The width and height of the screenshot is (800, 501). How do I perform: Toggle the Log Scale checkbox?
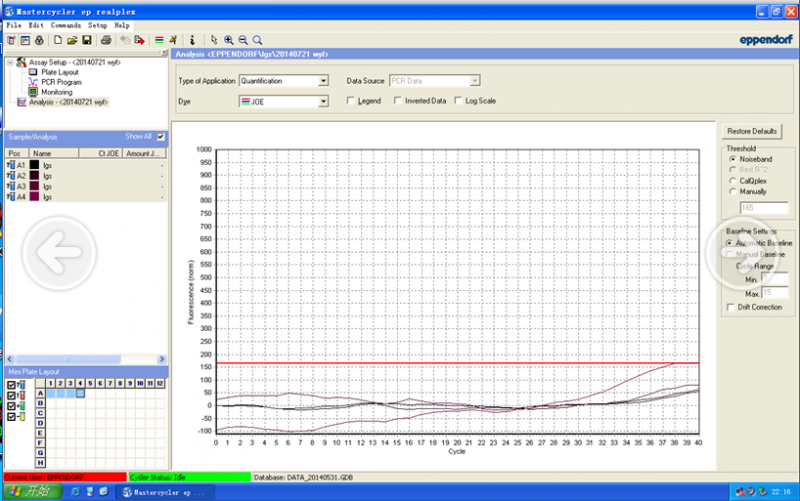click(x=459, y=101)
